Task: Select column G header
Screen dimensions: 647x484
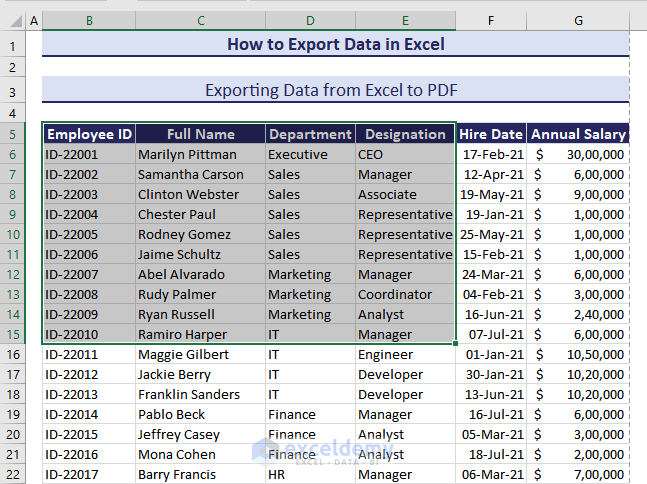Action: coord(579,21)
